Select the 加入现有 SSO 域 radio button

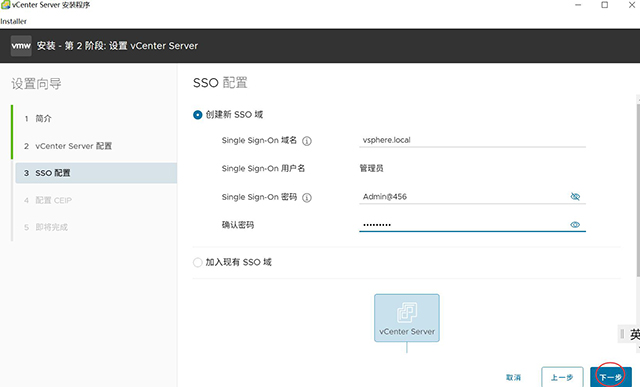198,262
